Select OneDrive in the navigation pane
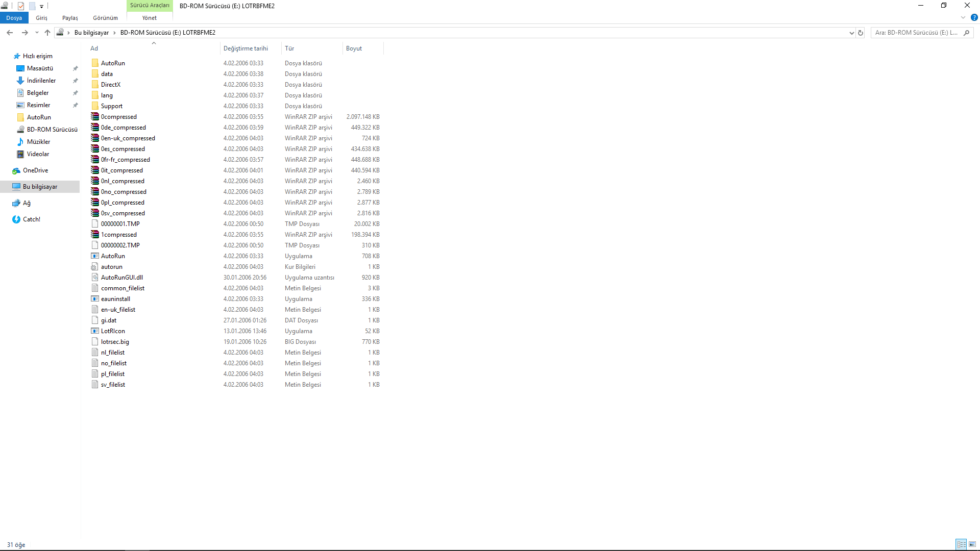 pos(35,170)
